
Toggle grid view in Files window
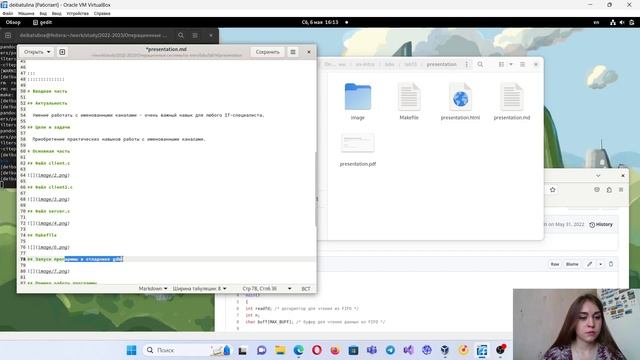(x=501, y=64)
